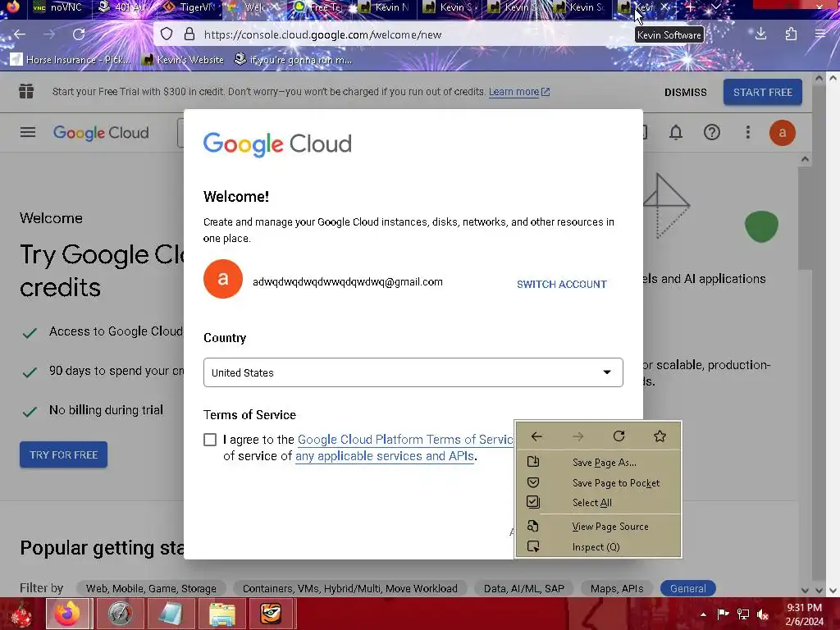Click the gauge app taskbar icon
The image size is (840, 630).
coord(120,614)
